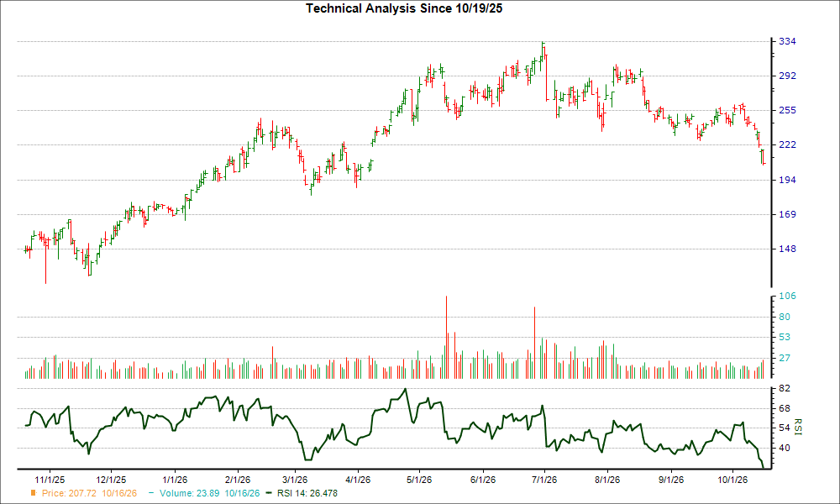Click the 40 RSI axis label

pos(785,449)
